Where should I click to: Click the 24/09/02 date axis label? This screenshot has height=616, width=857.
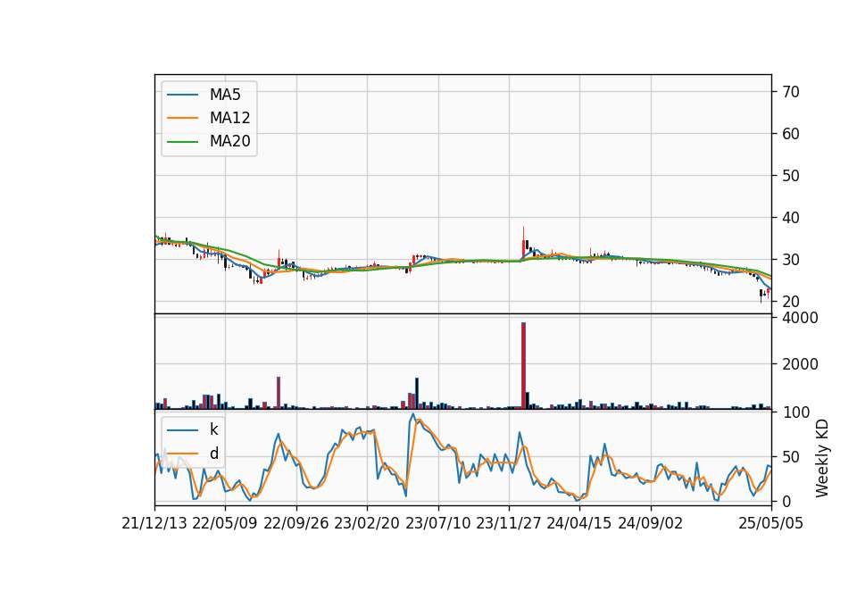point(651,523)
